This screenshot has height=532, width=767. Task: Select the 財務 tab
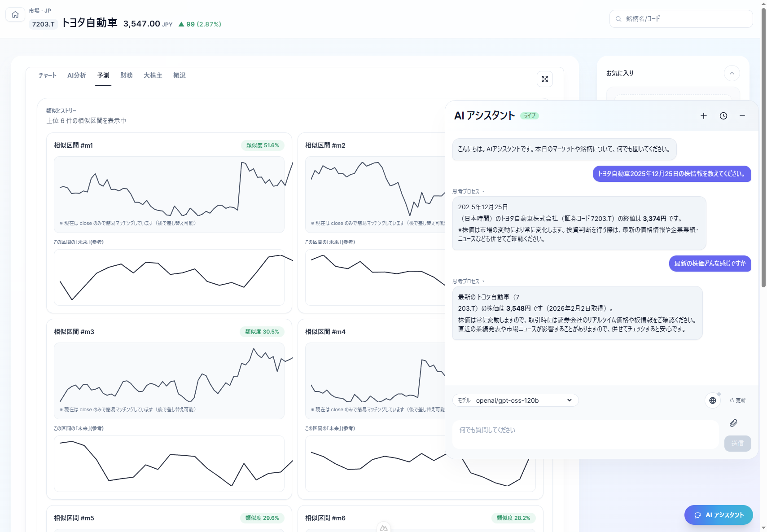pos(127,75)
